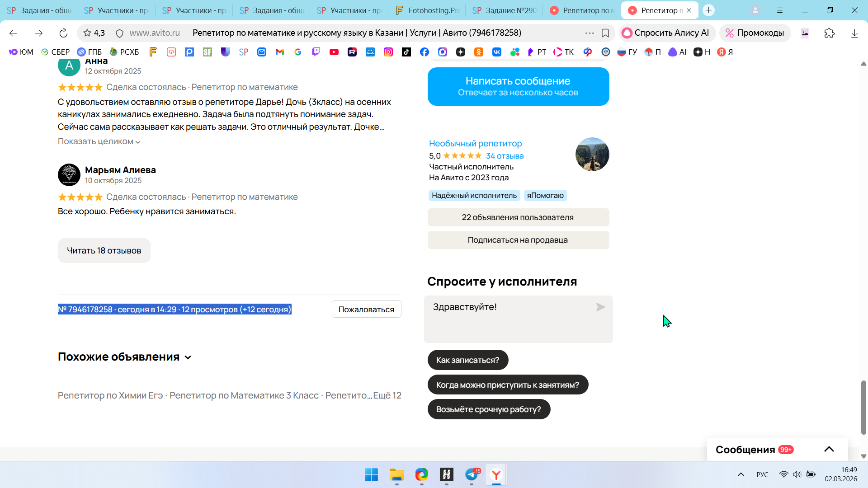The image size is (868, 488).
Task: Click the send message arrow icon
Action: [x=600, y=307]
